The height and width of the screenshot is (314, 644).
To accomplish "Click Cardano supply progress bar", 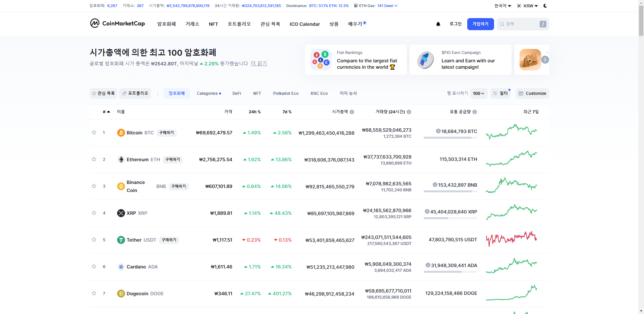I will pyautogui.click(x=450, y=272).
